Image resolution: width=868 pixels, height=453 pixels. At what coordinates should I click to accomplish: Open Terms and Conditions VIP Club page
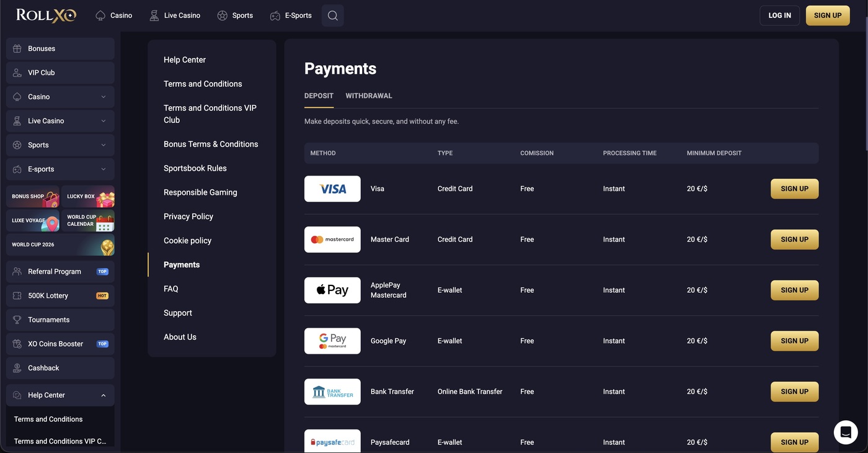click(x=210, y=114)
